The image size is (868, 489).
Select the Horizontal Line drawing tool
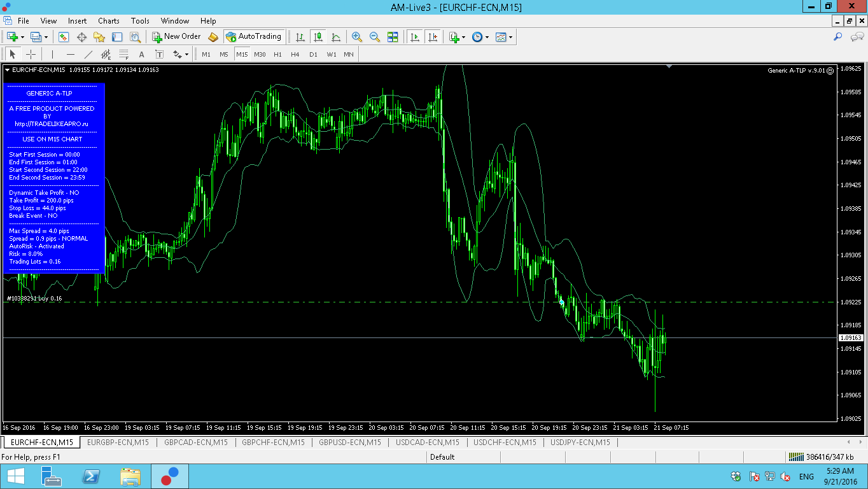(70, 54)
